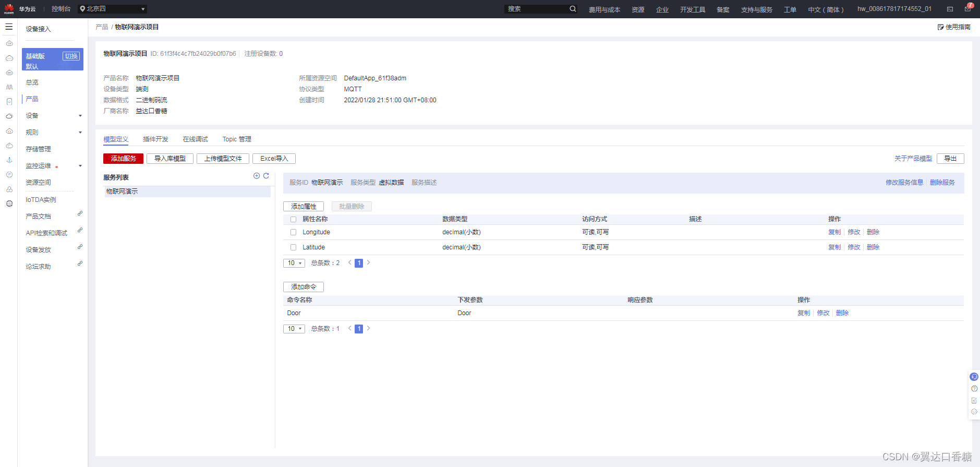Screen dimensions: 980x467
Task: Open the 北京四 region dropdown
Action: [112, 9]
